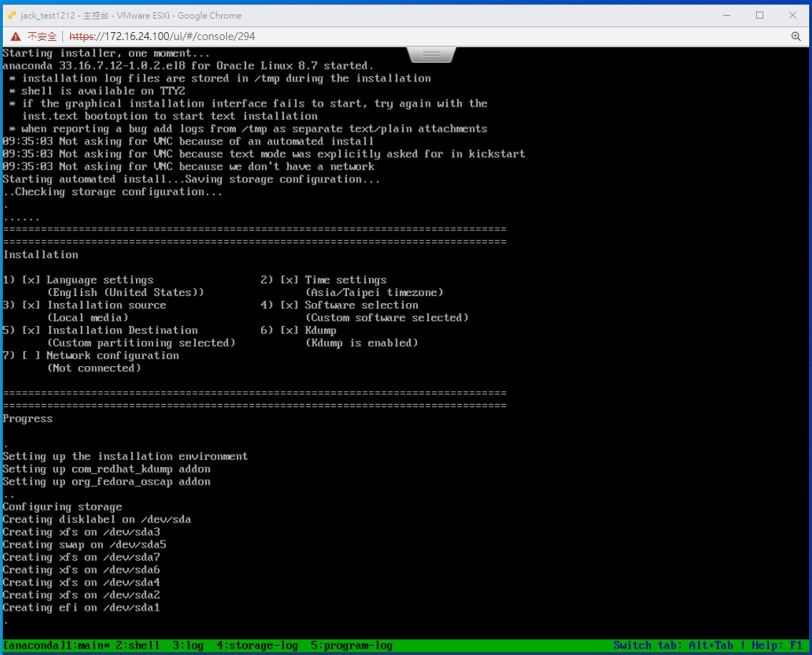Open the 4:storage-log tab
Viewport: 812px width, 655px height.
point(257,646)
